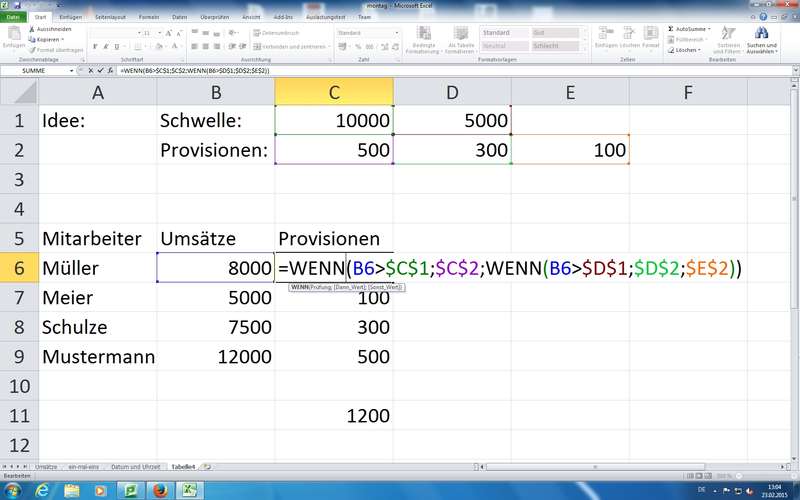800x500 pixels.
Task: Switch to the Einfügen ribbon tab
Action: tap(70, 17)
